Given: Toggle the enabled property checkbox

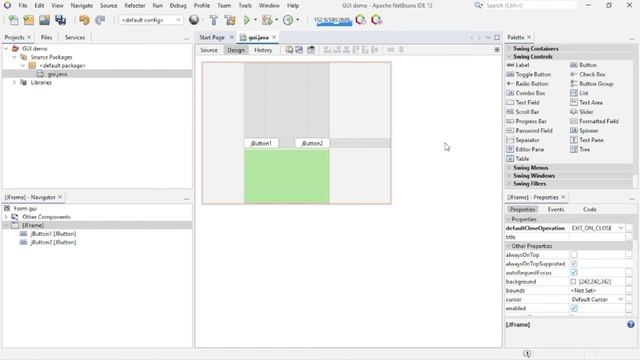Looking at the screenshot, I should click(x=574, y=308).
